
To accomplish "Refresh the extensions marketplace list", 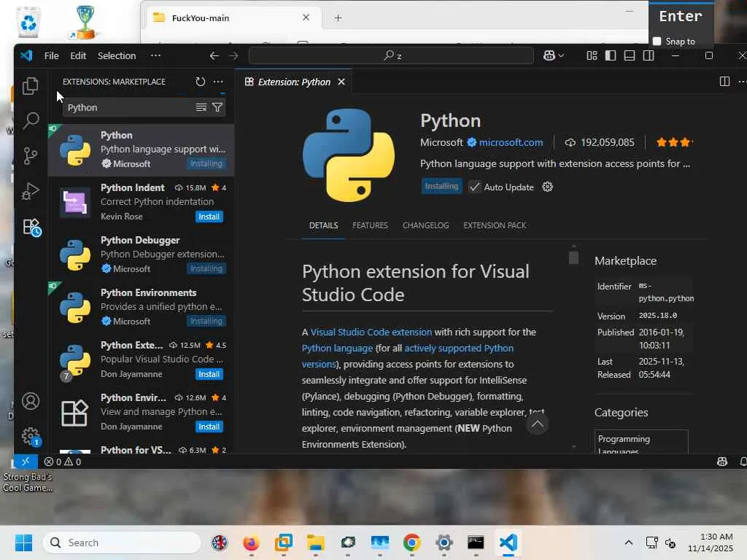I will pos(200,82).
